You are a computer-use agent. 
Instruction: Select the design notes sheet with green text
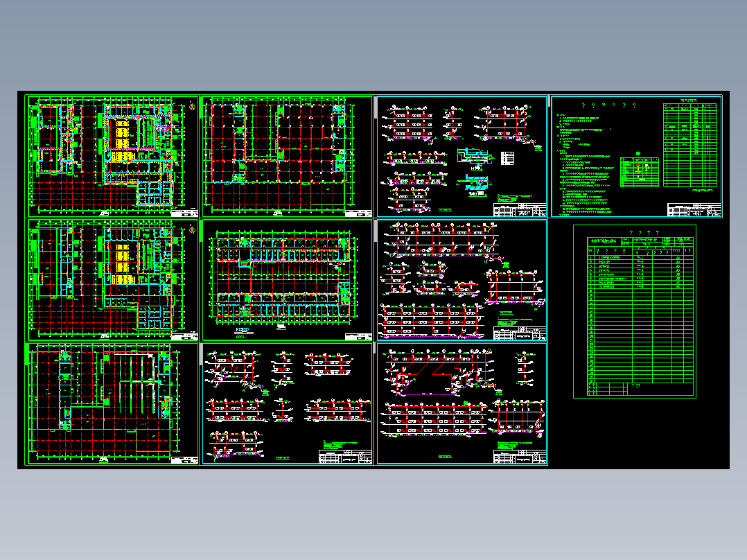tap(636, 157)
